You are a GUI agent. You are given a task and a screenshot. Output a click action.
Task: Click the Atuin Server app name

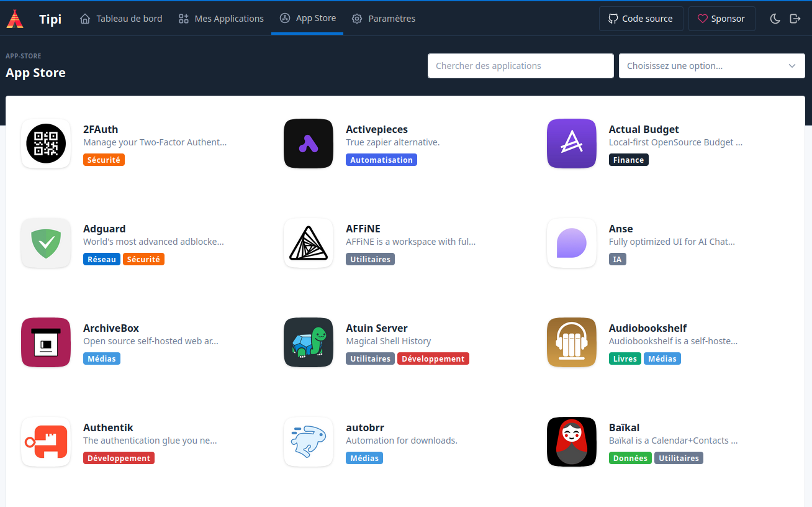pos(377,328)
